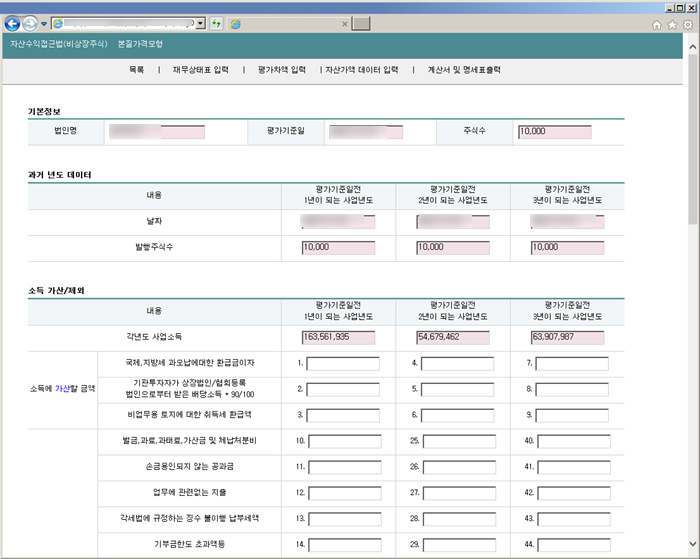Click input field number 10 벌금 row
Viewport: 700px width, 559px height.
click(345, 442)
